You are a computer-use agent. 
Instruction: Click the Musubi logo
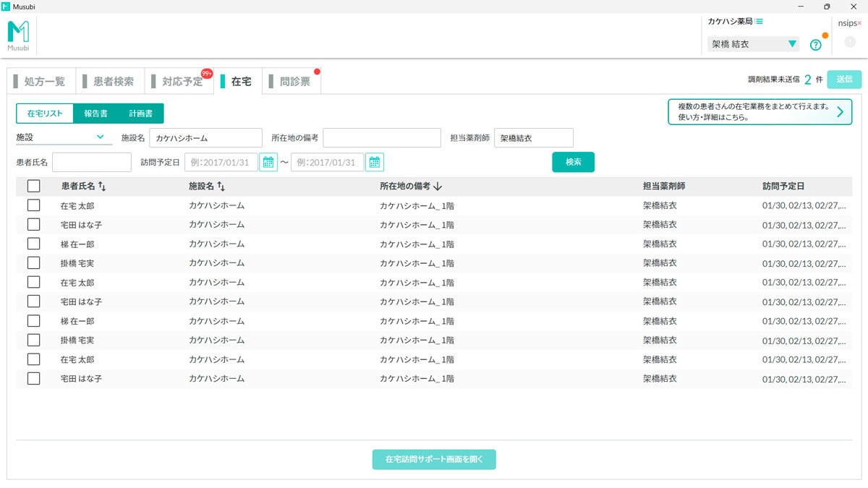point(20,34)
